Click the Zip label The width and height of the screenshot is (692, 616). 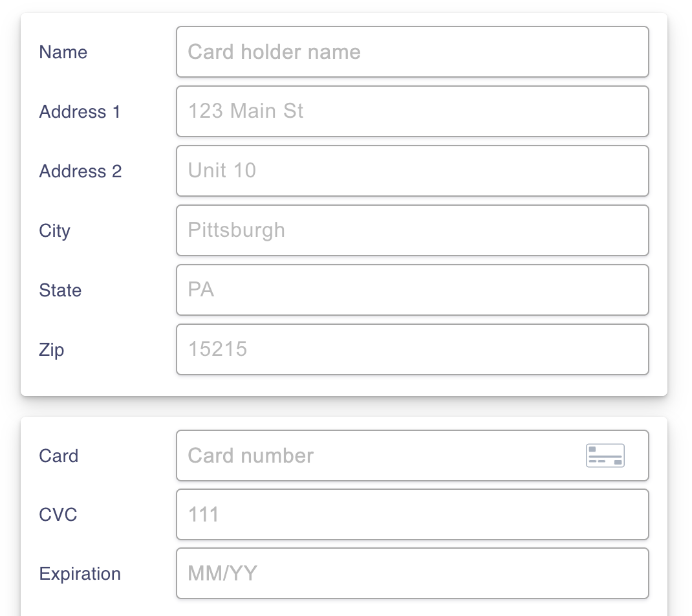51,350
